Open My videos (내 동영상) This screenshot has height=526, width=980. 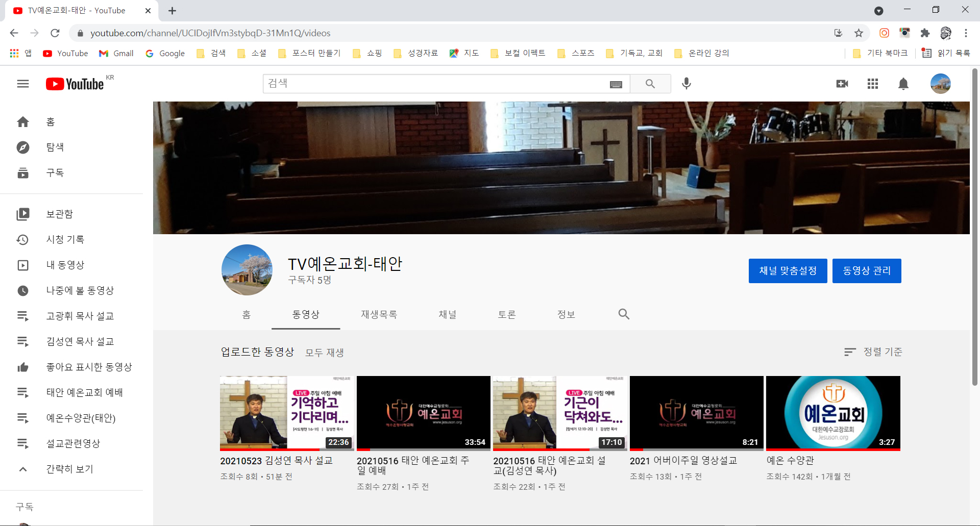(71, 265)
